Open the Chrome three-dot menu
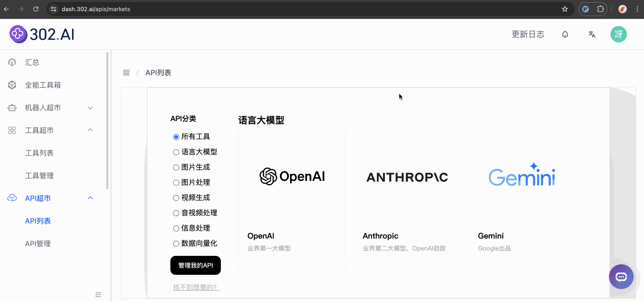Viewport: 644px width, 302px height. click(x=637, y=9)
